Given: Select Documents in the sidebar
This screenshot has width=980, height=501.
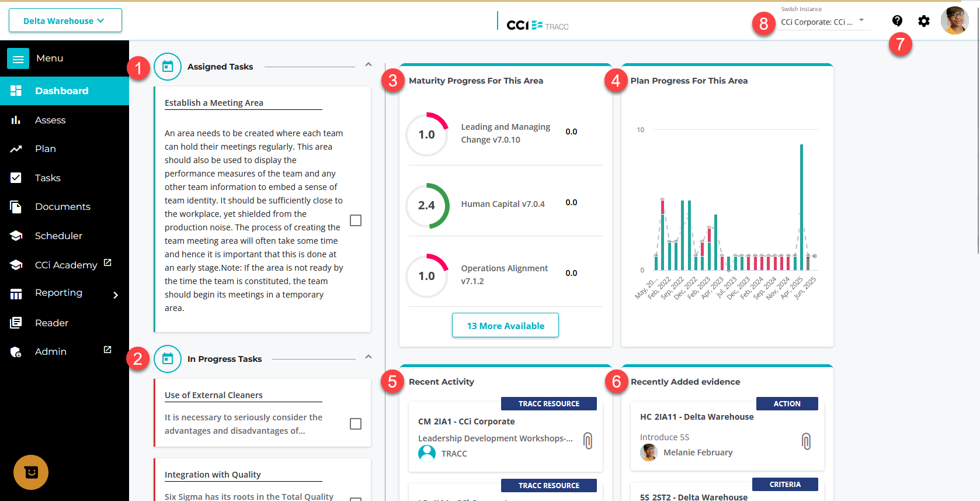Looking at the screenshot, I should (x=64, y=207).
